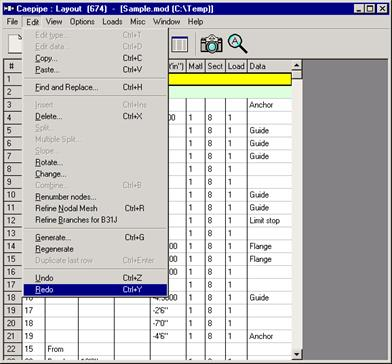Click scrollbar down arrow at bottom
The height and width of the screenshot is (364, 392).
(x=297, y=354)
